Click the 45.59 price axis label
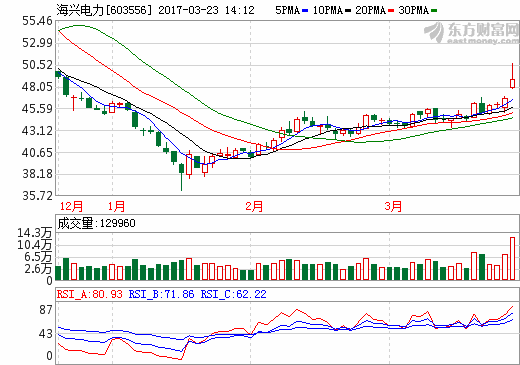 [37, 109]
